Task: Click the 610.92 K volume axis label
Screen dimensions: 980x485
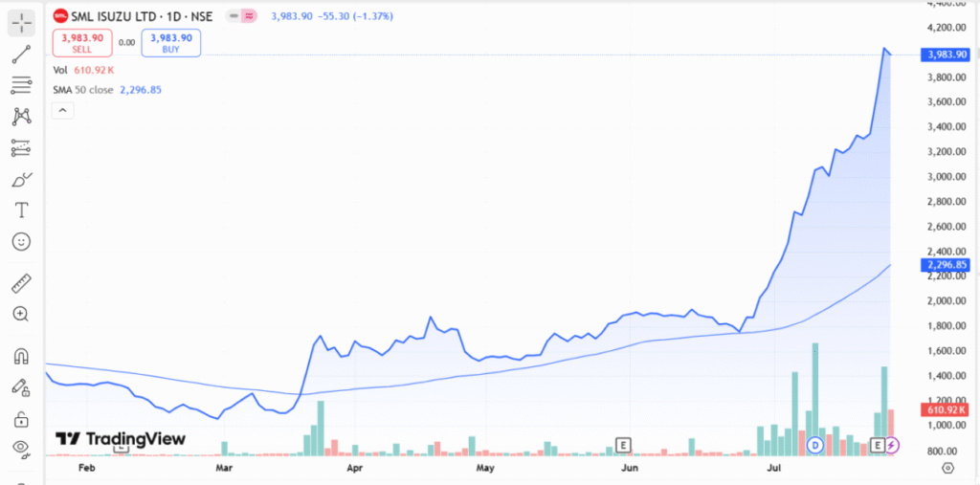Action: pyautogui.click(x=946, y=410)
